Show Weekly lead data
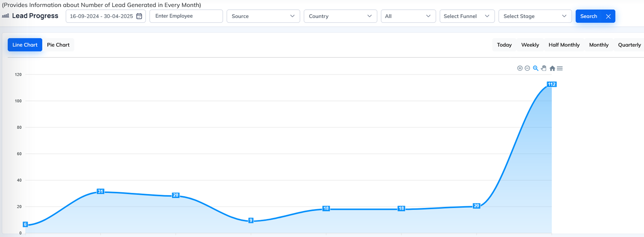The width and height of the screenshot is (644, 237). tap(530, 45)
